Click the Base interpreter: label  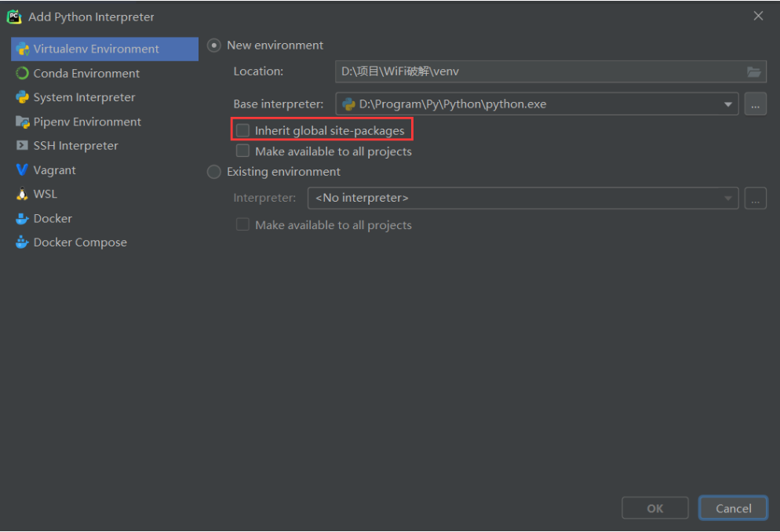tap(278, 104)
